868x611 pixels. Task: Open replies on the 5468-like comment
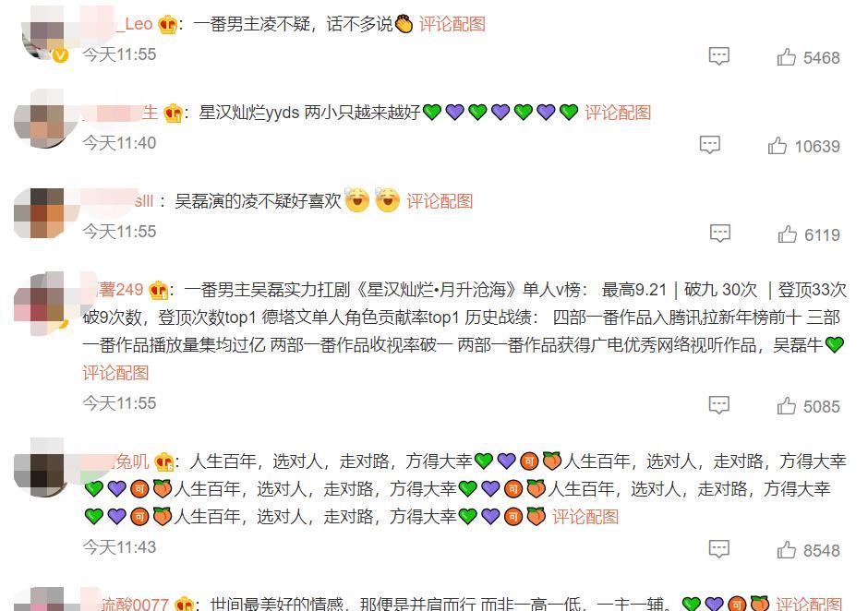coord(719,56)
